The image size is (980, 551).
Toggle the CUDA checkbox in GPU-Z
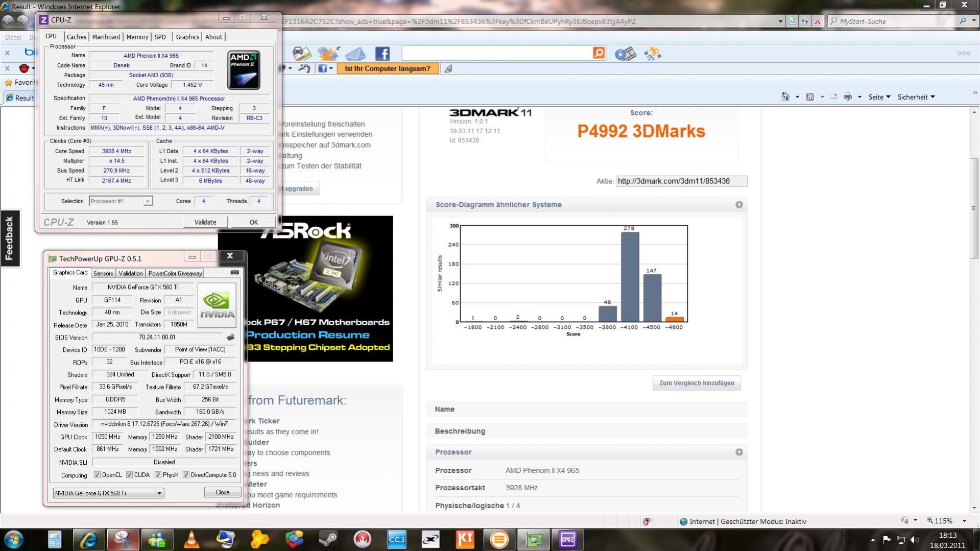129,475
